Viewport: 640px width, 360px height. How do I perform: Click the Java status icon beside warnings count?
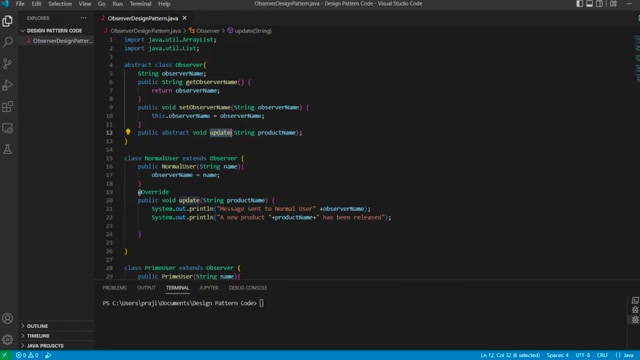click(x=48, y=355)
